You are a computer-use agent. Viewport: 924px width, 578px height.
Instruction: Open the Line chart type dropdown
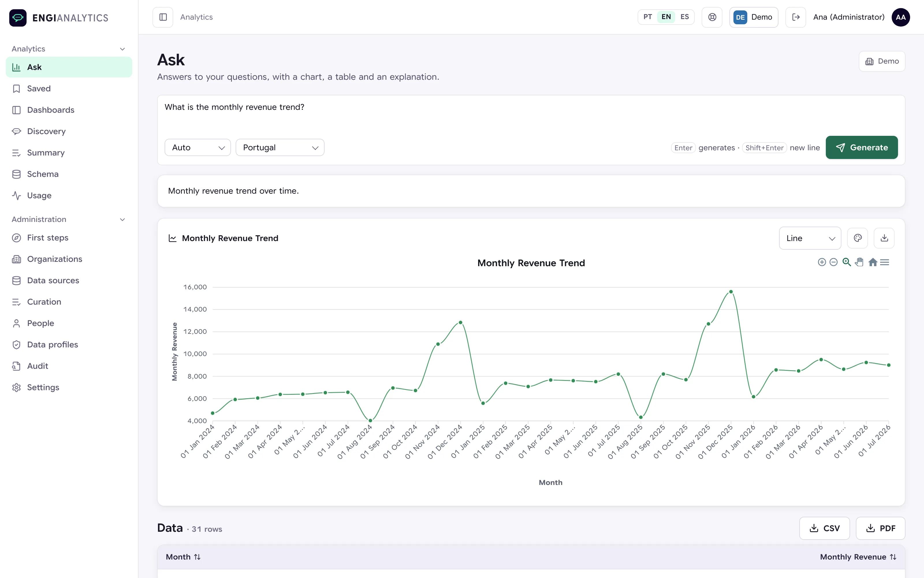(810, 238)
